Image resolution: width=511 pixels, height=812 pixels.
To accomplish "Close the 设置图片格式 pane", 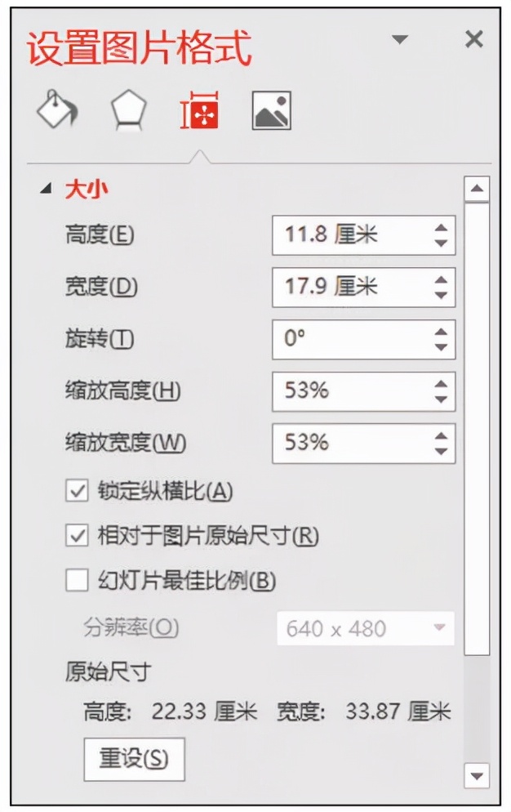I will click(x=473, y=38).
